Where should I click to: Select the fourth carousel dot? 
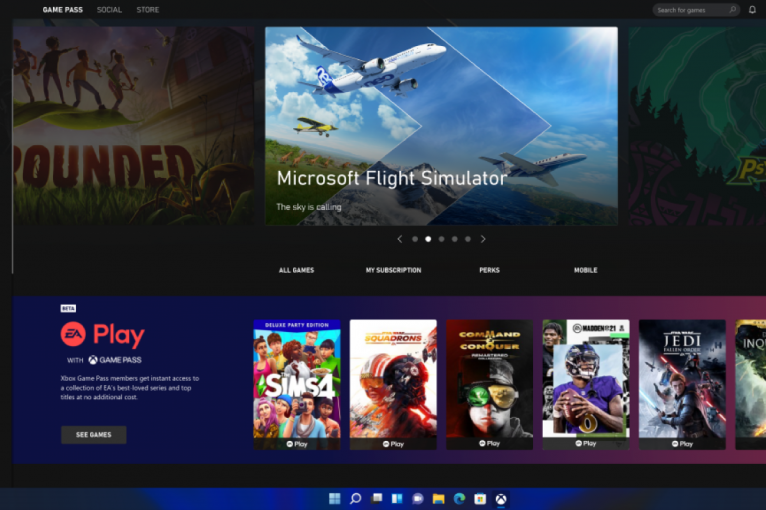(x=455, y=239)
